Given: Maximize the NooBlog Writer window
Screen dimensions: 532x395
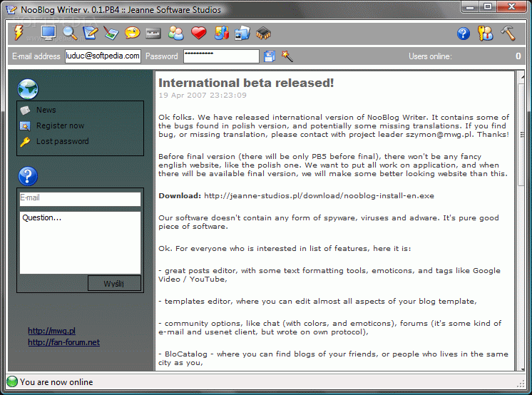Looking at the screenshot, I should [488, 7].
